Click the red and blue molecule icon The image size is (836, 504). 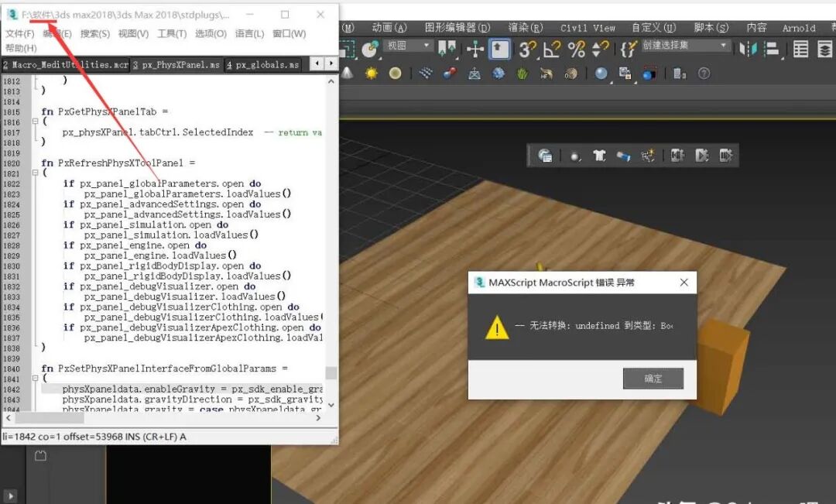coord(450,74)
